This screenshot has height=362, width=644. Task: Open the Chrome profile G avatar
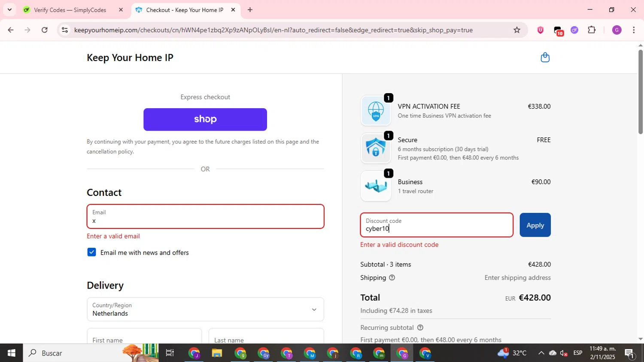tap(617, 30)
